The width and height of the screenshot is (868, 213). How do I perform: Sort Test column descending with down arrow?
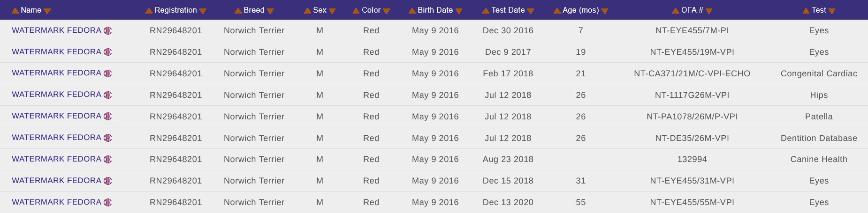(x=832, y=11)
